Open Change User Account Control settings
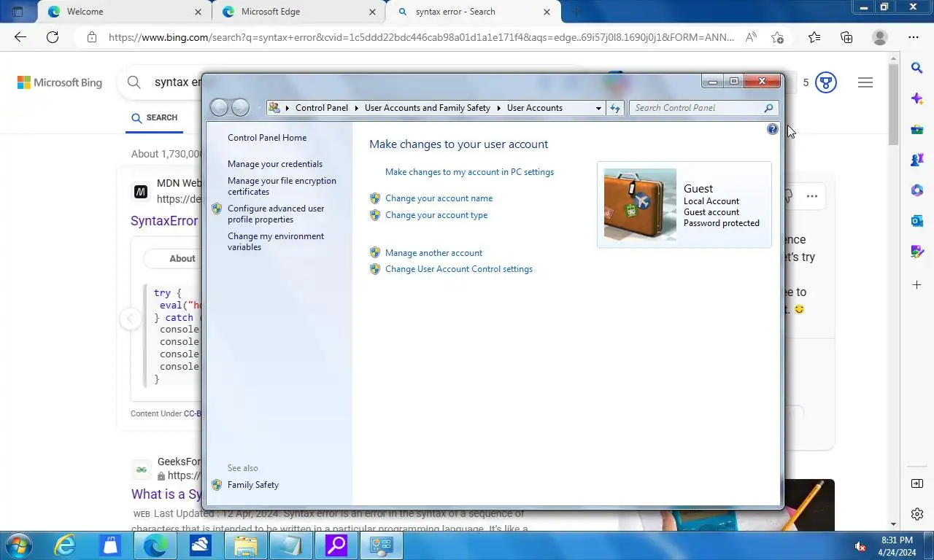 click(459, 269)
